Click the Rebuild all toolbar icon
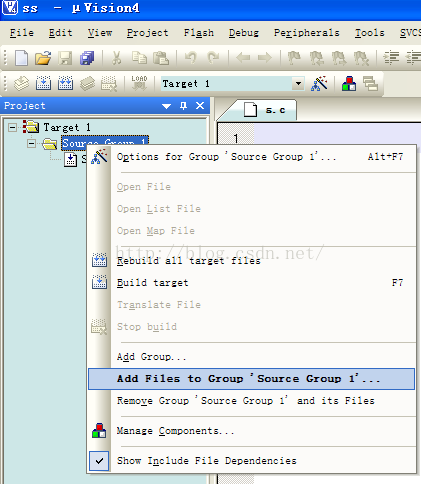421x484 pixels. pos(65,83)
